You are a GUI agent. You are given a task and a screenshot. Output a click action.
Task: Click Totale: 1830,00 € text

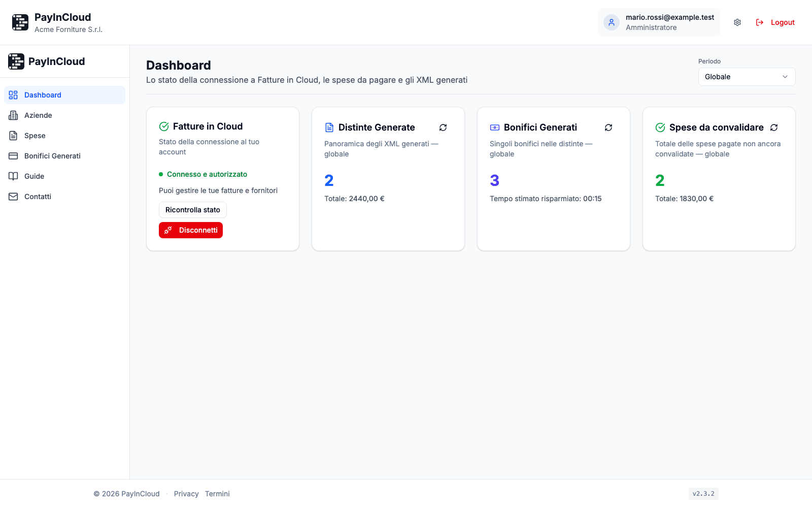point(684,199)
